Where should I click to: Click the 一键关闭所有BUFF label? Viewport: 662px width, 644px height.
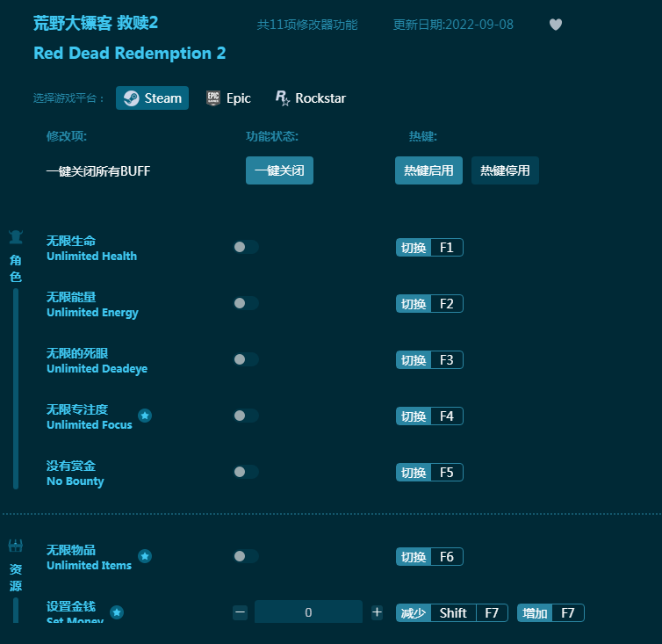point(98,171)
